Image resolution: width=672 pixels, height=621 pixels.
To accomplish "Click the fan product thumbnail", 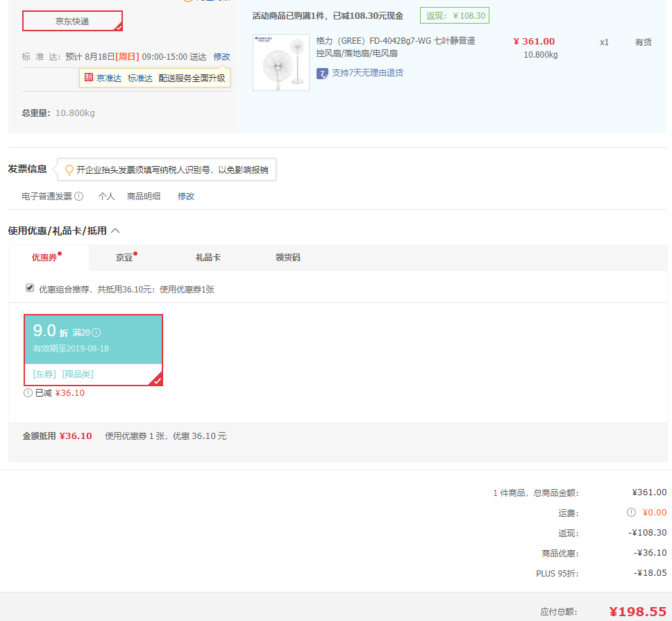I will pyautogui.click(x=281, y=63).
